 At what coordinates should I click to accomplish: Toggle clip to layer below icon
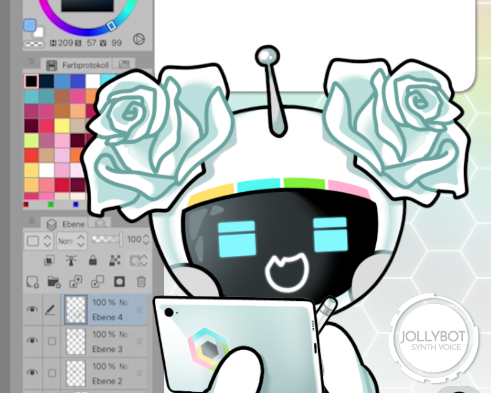(x=49, y=260)
